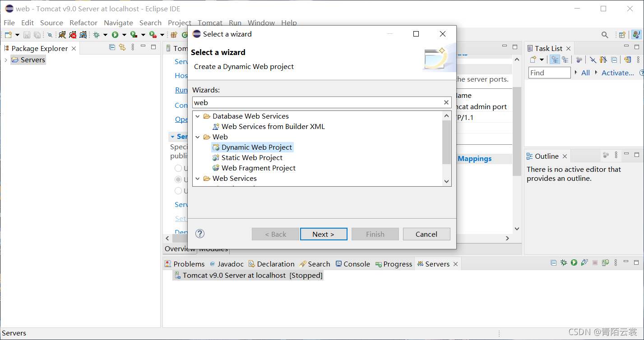
Task: Select the Java EE perspective icon
Action: coord(636,35)
